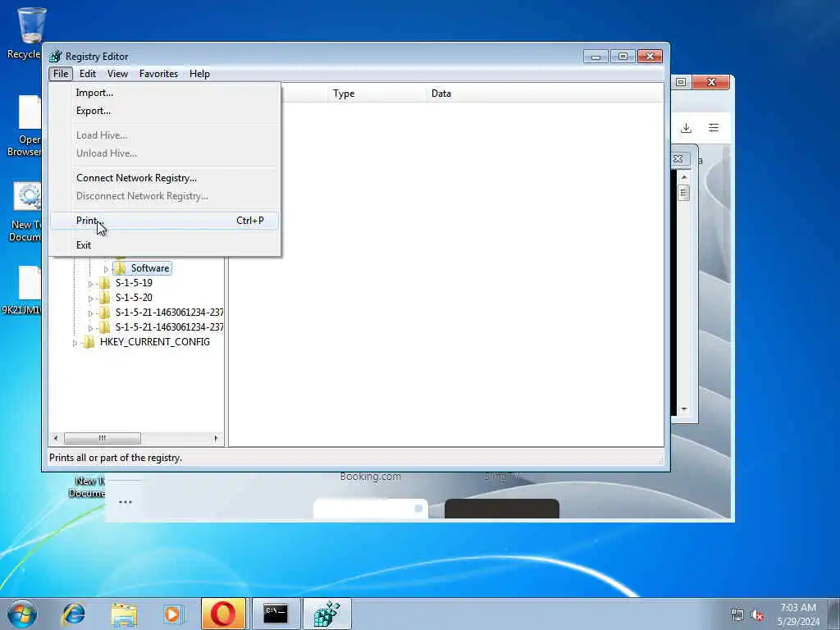Click the tree scrollbar right arrow
The image size is (840, 630).
click(217, 438)
